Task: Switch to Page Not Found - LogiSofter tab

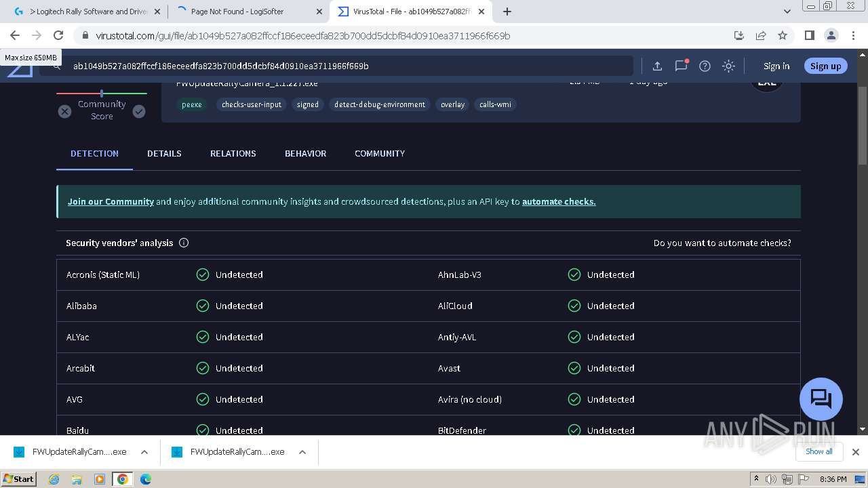Action: (x=247, y=12)
